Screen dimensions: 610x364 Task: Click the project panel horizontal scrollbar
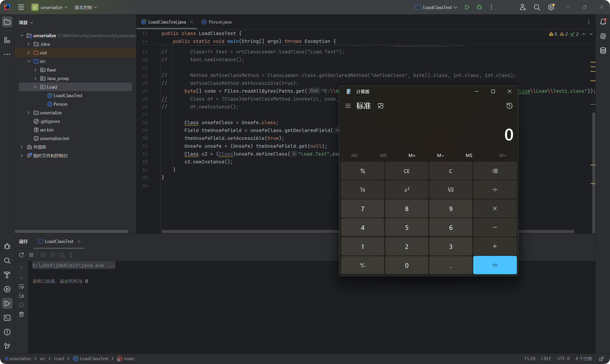71,232
